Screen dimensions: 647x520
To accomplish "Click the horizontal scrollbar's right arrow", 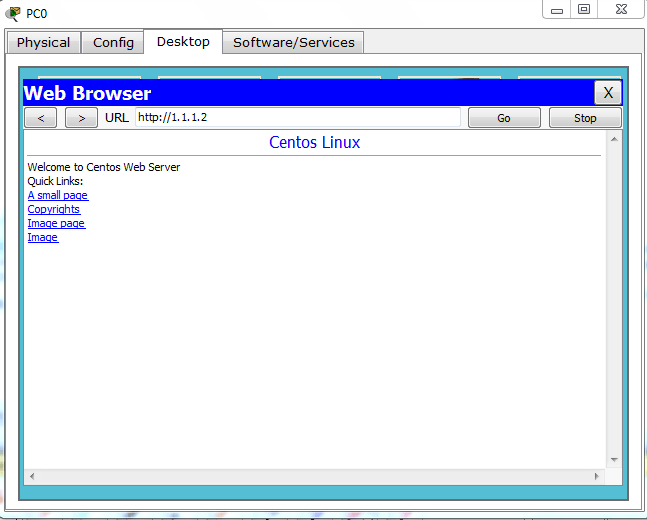I will (x=599, y=476).
